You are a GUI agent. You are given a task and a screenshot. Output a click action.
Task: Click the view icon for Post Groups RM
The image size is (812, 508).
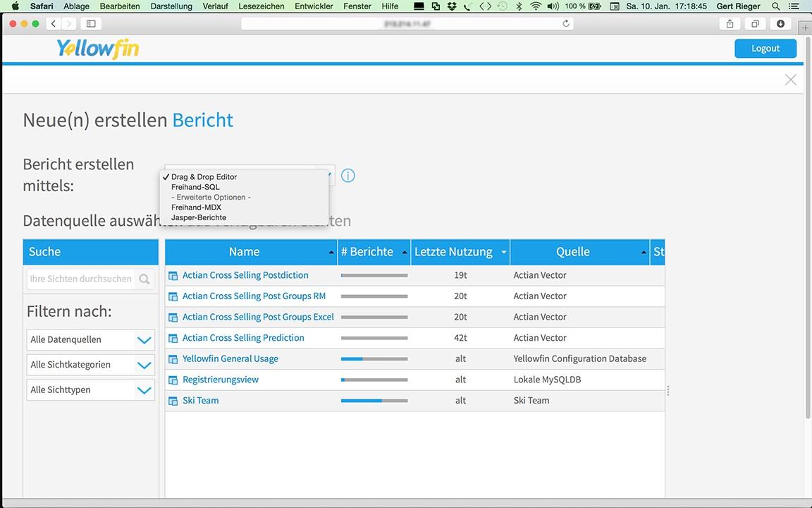pyautogui.click(x=173, y=296)
